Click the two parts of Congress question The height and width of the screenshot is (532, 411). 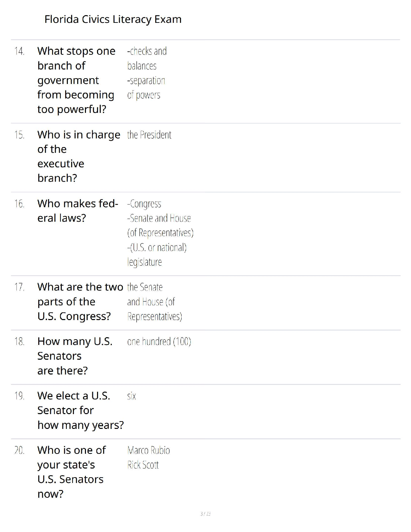coord(80,302)
